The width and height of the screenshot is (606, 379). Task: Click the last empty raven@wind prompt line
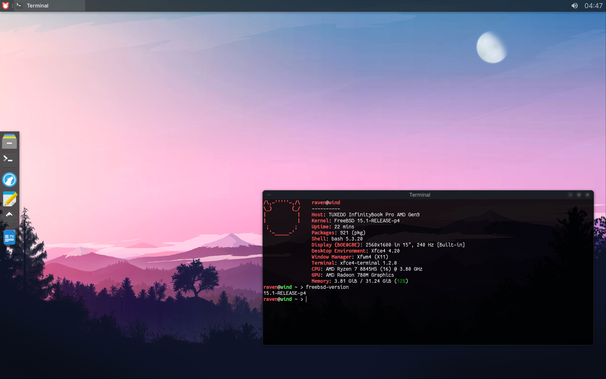coord(285,299)
